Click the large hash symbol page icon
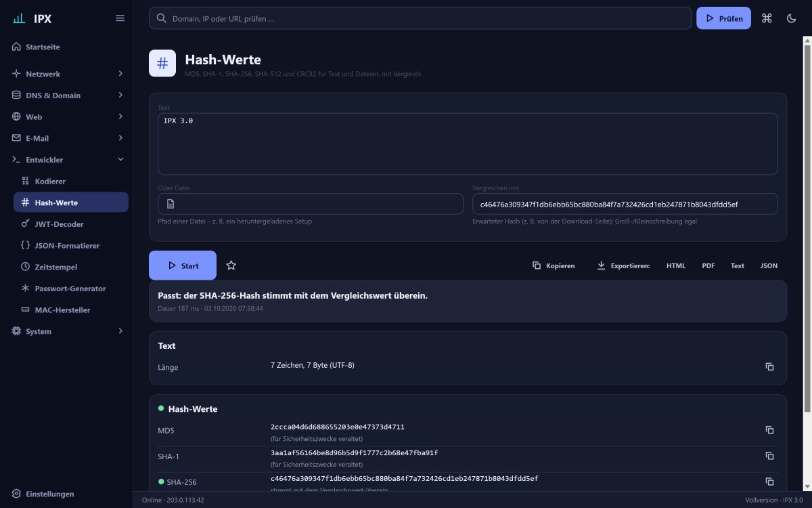The image size is (812, 508). point(162,64)
